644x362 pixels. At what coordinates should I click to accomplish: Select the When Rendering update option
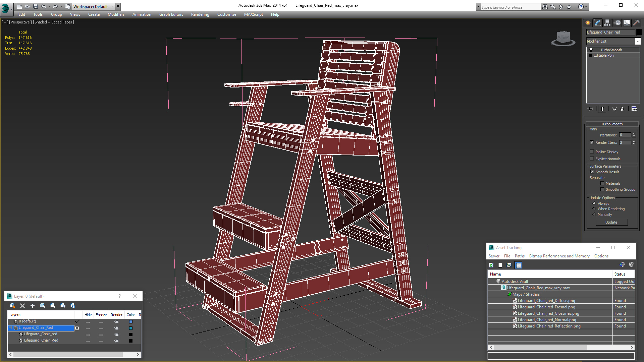(x=594, y=209)
